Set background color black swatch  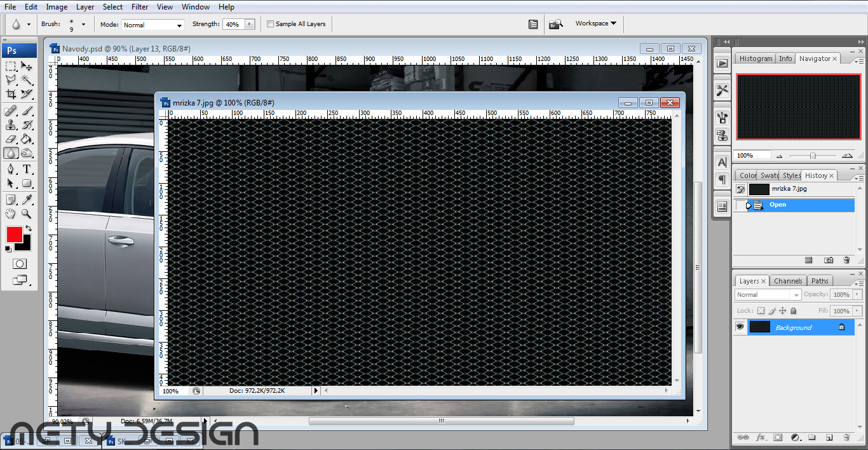click(x=25, y=246)
